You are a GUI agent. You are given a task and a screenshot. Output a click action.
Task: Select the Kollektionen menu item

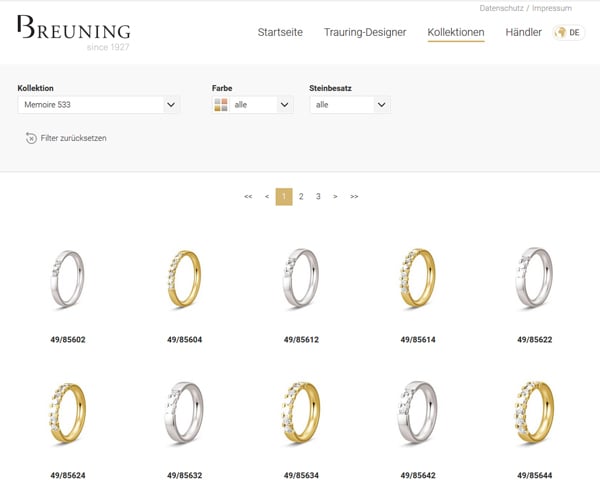(x=456, y=33)
